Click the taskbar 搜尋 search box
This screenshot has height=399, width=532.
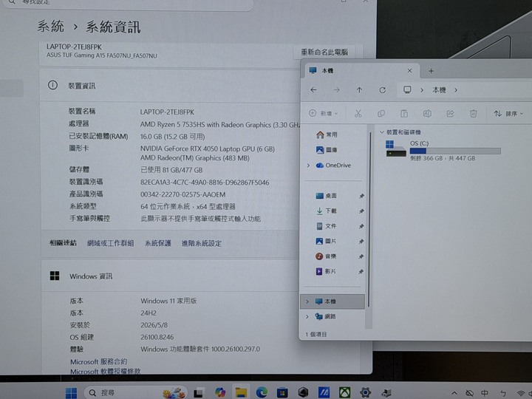[135, 393]
